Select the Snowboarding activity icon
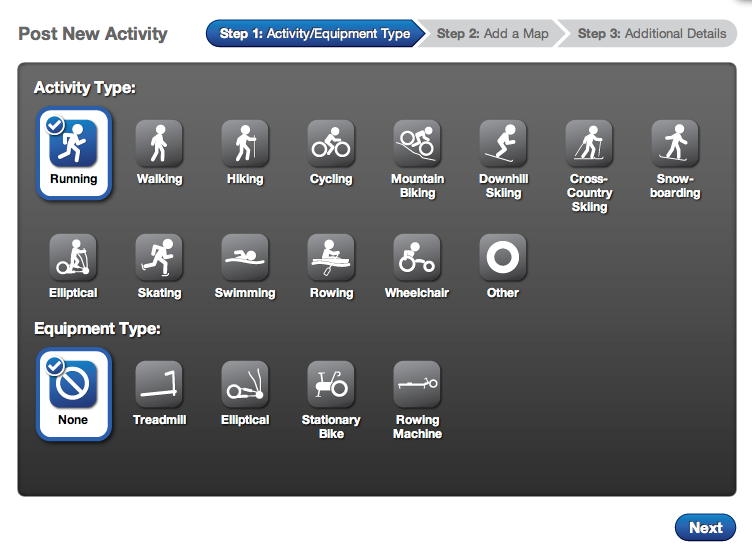 click(675, 143)
